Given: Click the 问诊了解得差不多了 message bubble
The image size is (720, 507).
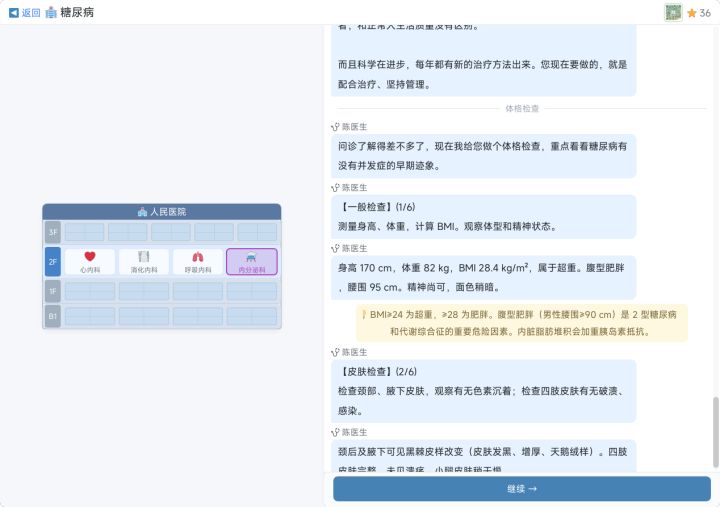Looking at the screenshot, I should 484,156.
